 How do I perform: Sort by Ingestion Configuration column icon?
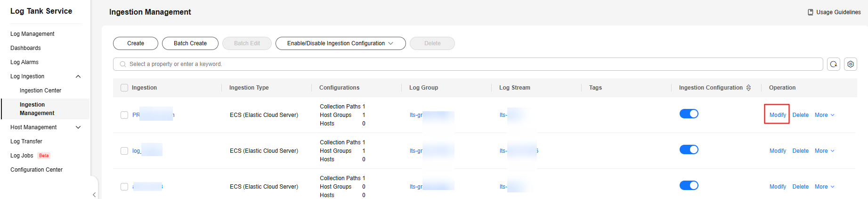[x=748, y=88]
